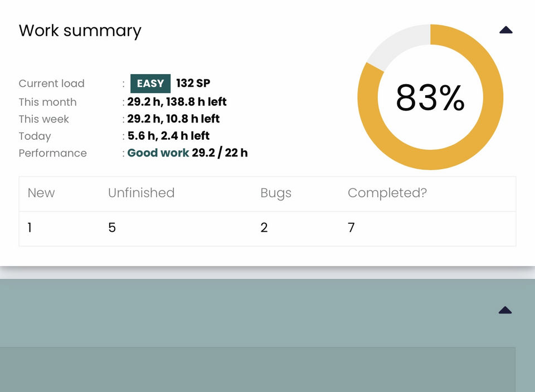This screenshot has height=392, width=535.
Task: Click This week hours value
Action: pos(173,119)
